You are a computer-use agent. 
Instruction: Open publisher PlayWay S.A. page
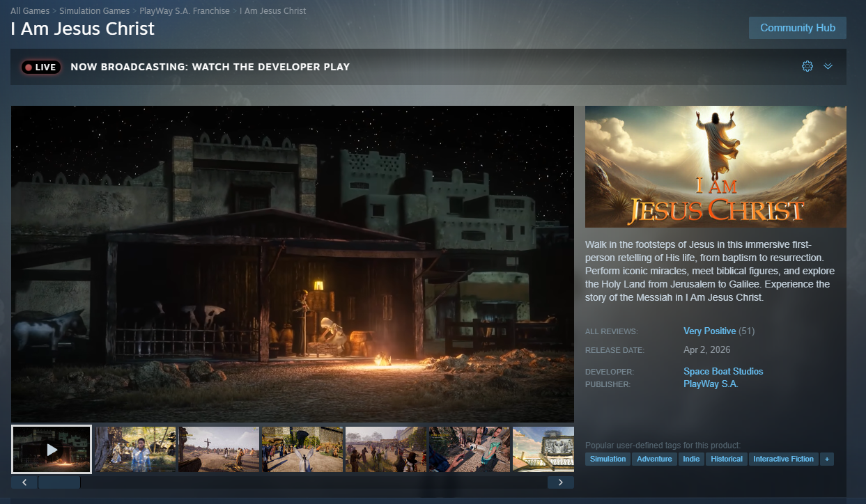(x=711, y=384)
